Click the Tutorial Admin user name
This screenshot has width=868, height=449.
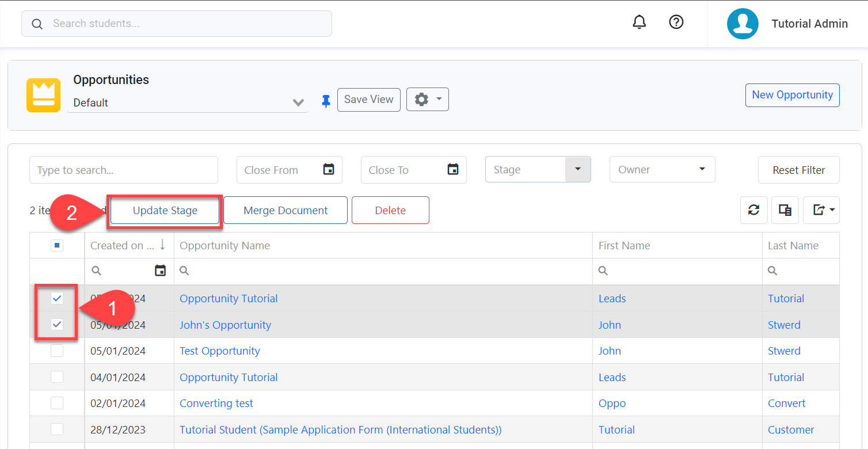click(x=809, y=24)
